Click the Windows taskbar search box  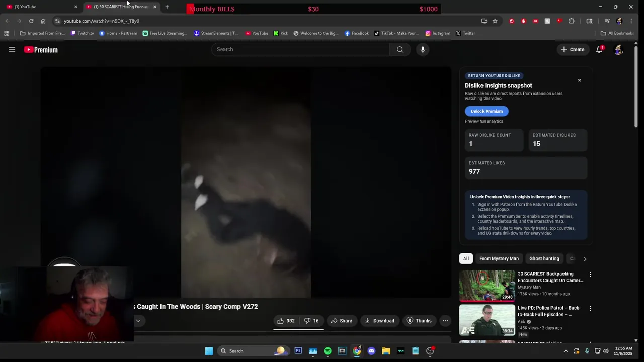click(253, 351)
